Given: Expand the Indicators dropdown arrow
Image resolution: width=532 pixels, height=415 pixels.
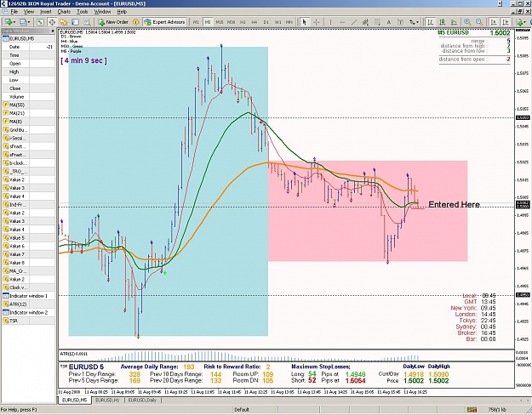Looking at the screenshot, I should pos(526,22).
